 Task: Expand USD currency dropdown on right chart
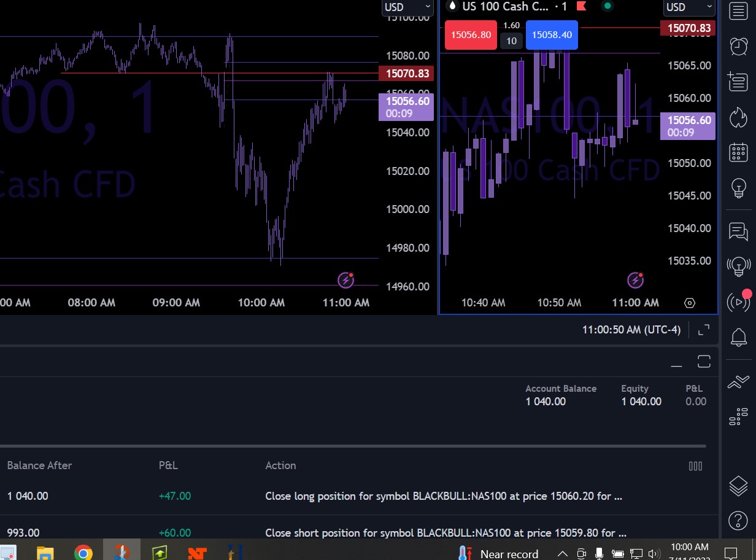pyautogui.click(x=689, y=7)
